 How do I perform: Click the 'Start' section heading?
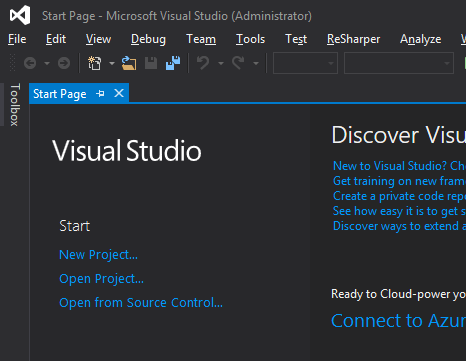pyautogui.click(x=75, y=226)
